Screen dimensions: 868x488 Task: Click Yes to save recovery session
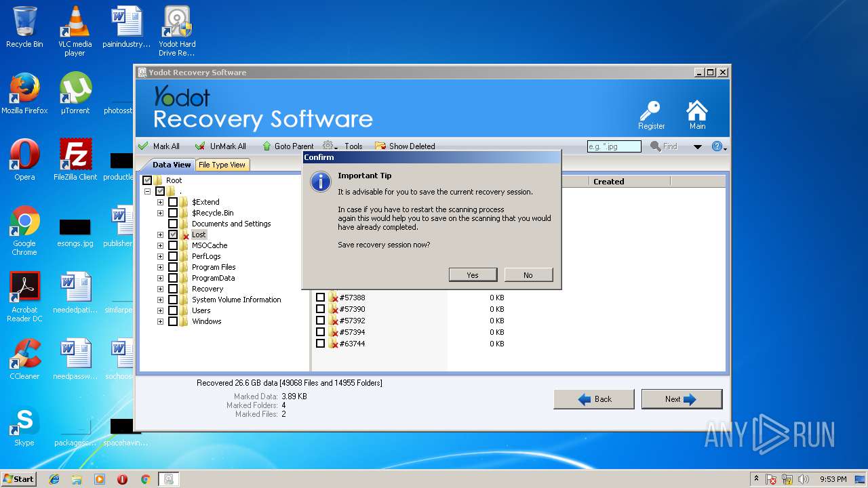473,274
